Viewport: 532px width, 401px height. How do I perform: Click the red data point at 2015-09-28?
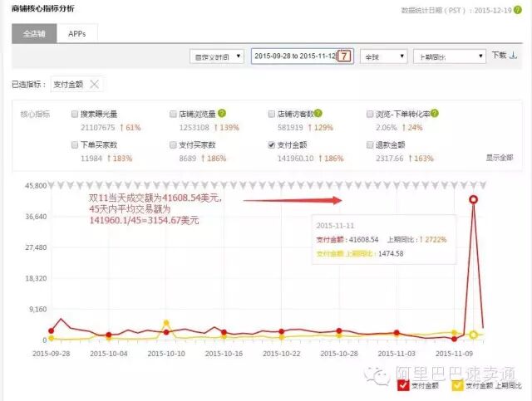52,330
